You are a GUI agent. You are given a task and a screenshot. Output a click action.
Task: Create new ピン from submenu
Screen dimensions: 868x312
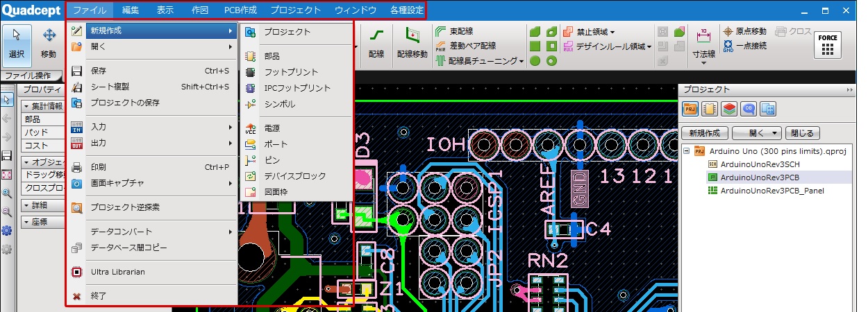pos(297,160)
